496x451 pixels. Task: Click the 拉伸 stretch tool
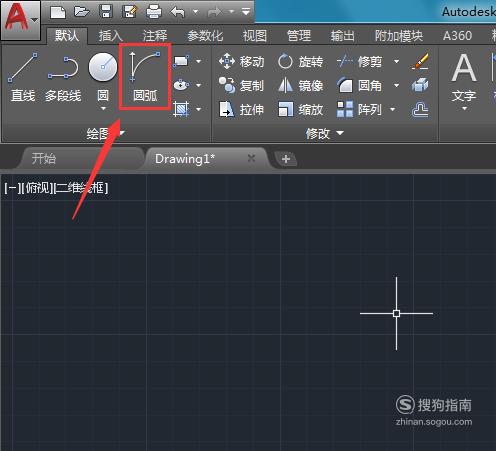click(x=242, y=109)
